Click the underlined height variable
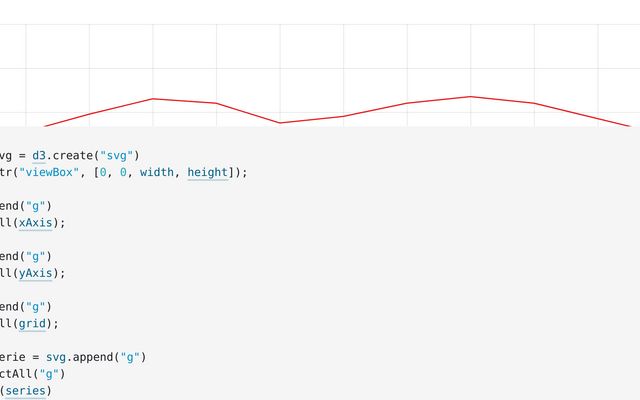This screenshot has width=640, height=400. tap(207, 172)
